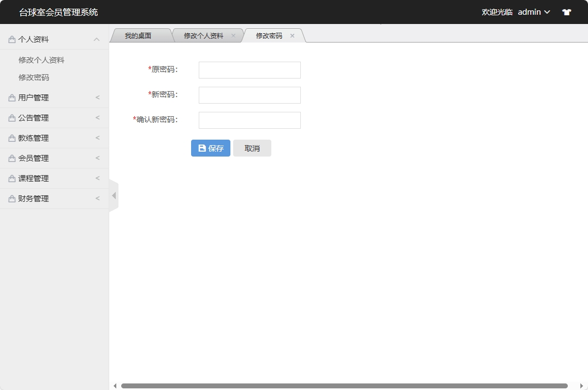Click the save disk icon on 保存 button
588x390 pixels.
click(201, 148)
